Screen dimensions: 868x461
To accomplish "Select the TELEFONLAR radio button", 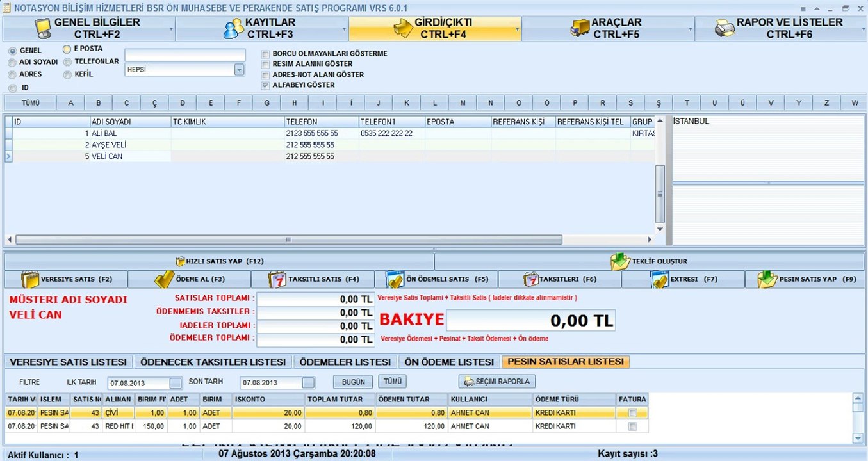I will pos(67,61).
